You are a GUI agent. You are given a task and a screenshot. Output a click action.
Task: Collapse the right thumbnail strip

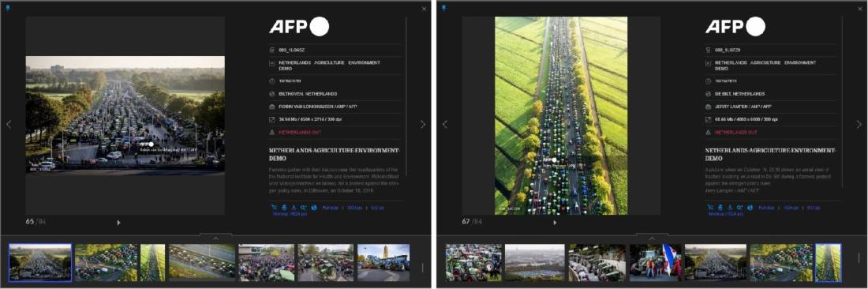pyautogui.click(x=652, y=238)
